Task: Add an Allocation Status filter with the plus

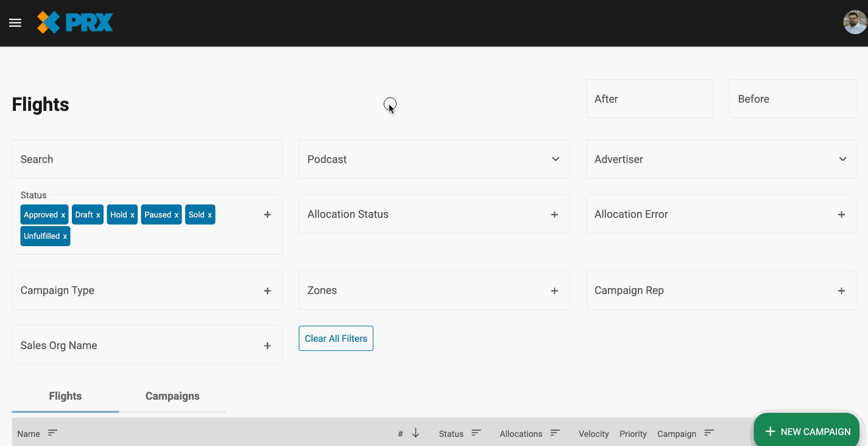Action: coord(554,214)
